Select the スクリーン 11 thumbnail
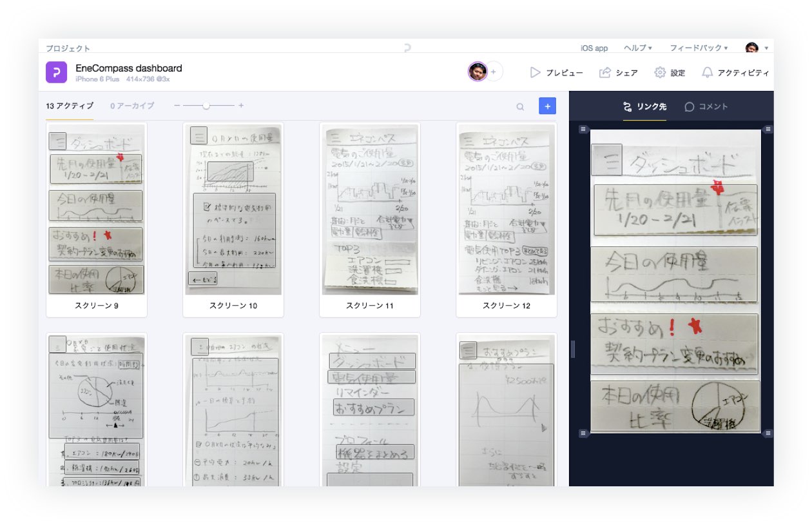Image resolution: width=812 pixels, height=525 pixels. pyautogui.click(x=370, y=210)
